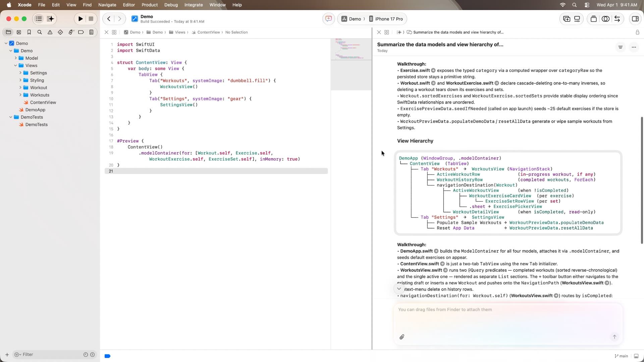Open the Project navigator folder icon
Screen dimensions: 644x362
[8, 32]
